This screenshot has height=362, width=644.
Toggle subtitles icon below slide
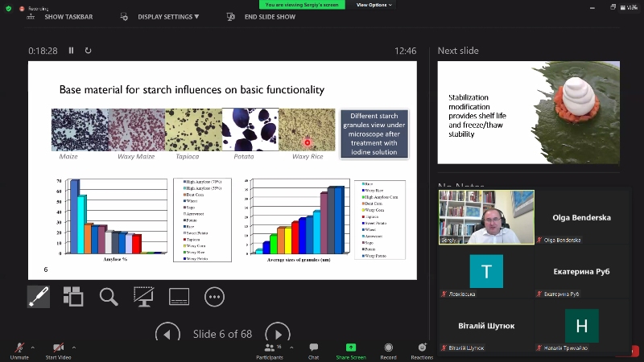(179, 296)
